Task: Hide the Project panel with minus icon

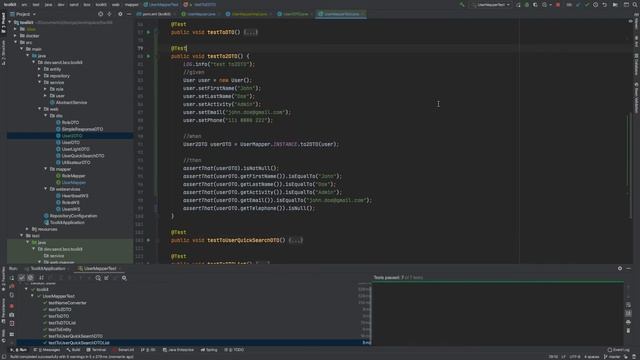Action: (129, 14)
